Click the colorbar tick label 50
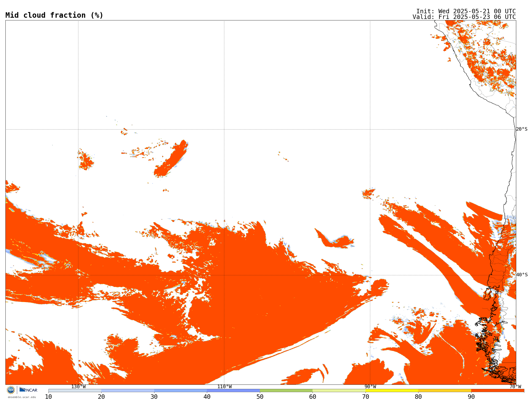532x400 pixels. click(x=260, y=397)
